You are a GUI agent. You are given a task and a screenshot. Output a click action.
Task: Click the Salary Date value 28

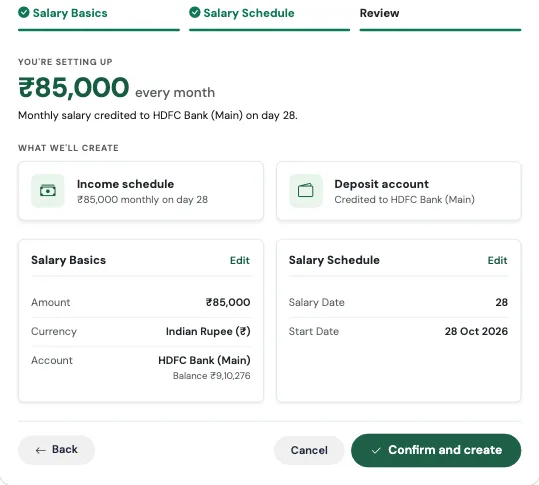click(x=502, y=302)
